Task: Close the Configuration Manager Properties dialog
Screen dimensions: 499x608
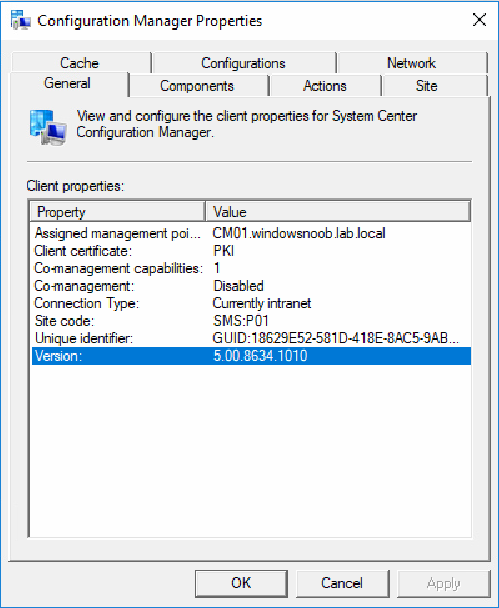Action: pos(479,19)
